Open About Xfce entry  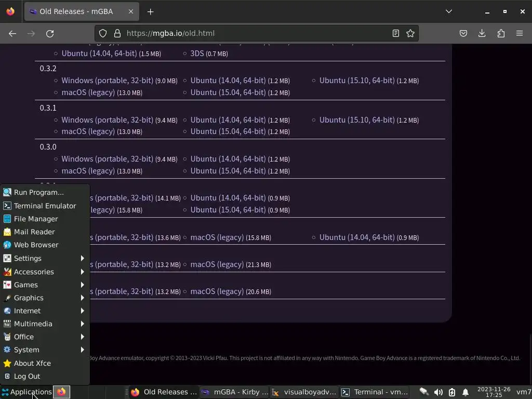pos(45,363)
